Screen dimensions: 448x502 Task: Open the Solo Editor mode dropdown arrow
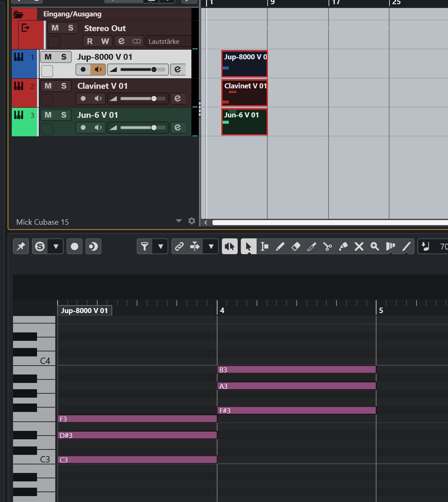pyautogui.click(x=56, y=247)
